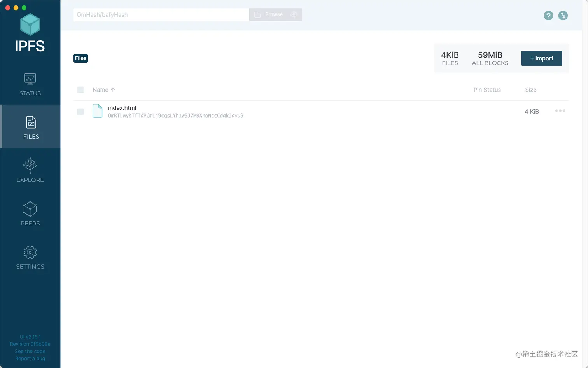Open the Settings page

click(x=30, y=257)
